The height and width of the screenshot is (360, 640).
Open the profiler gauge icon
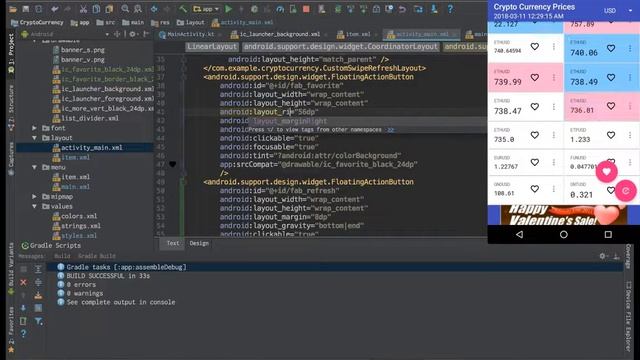click(x=280, y=9)
